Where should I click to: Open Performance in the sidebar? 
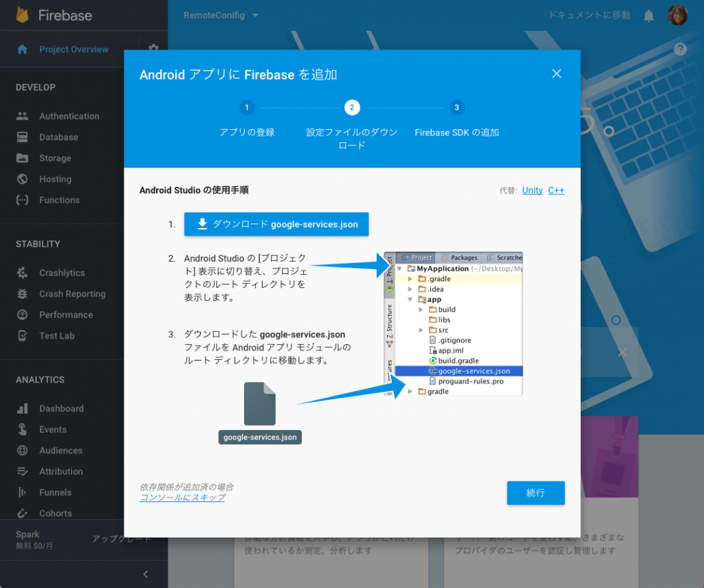click(66, 315)
